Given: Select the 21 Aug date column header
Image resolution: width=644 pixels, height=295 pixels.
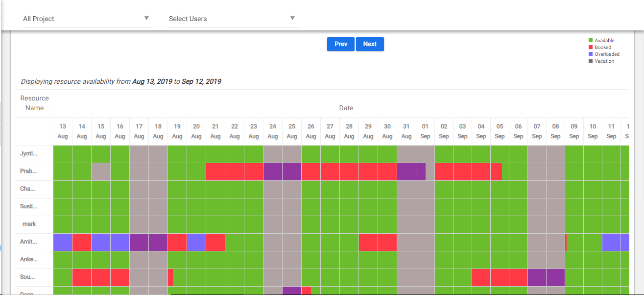Looking at the screenshot, I should [215, 131].
